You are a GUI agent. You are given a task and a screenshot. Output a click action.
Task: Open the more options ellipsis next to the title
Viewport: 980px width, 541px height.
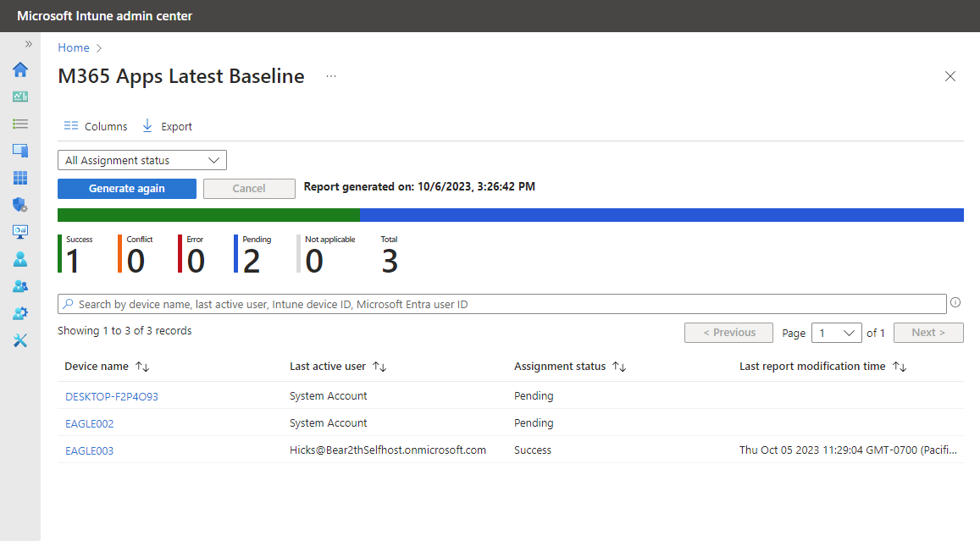[x=330, y=75]
